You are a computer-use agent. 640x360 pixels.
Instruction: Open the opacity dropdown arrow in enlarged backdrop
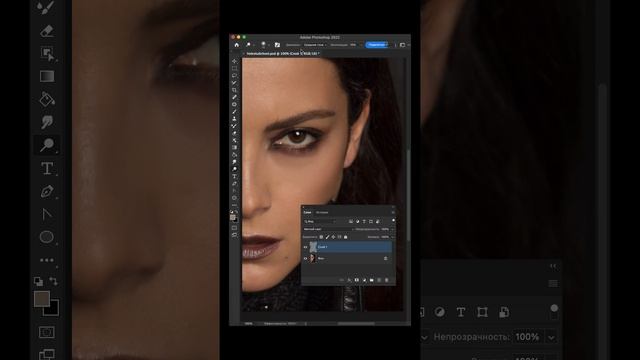[x=551, y=337]
